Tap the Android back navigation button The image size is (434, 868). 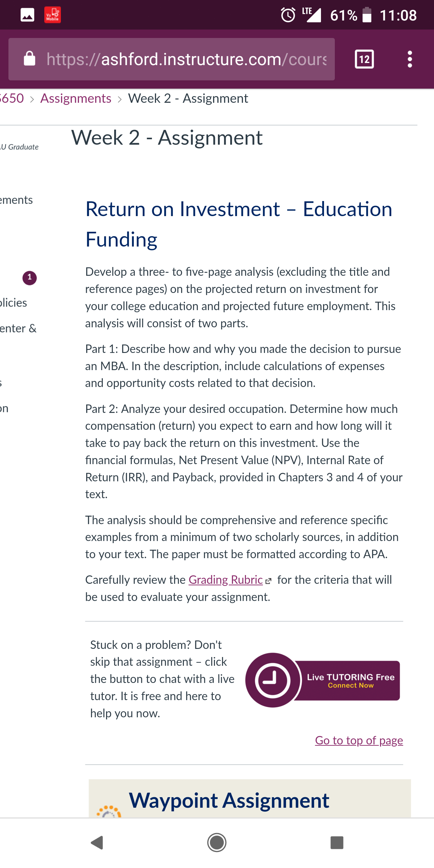(97, 842)
